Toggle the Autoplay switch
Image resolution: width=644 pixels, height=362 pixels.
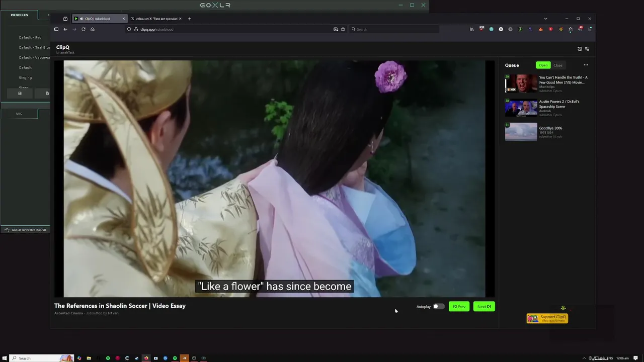(x=438, y=306)
